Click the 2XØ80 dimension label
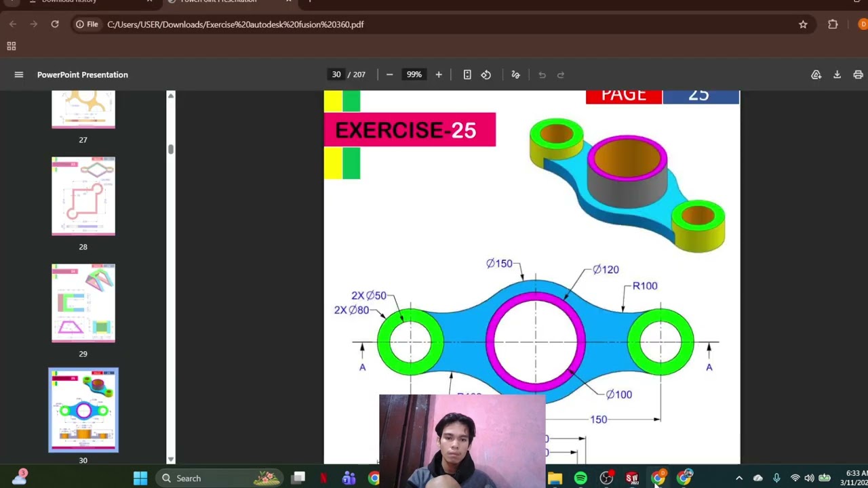The height and width of the screenshot is (488, 868). (351, 310)
